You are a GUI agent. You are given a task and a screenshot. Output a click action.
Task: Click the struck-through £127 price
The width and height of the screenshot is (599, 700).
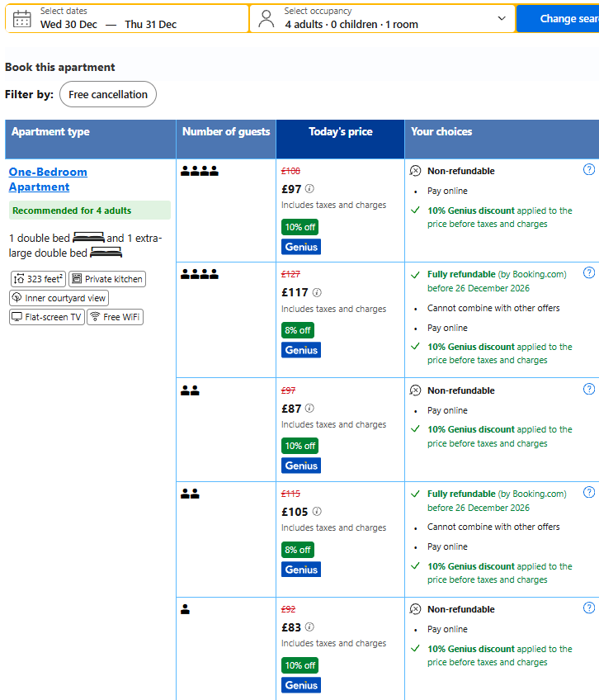pos(290,274)
